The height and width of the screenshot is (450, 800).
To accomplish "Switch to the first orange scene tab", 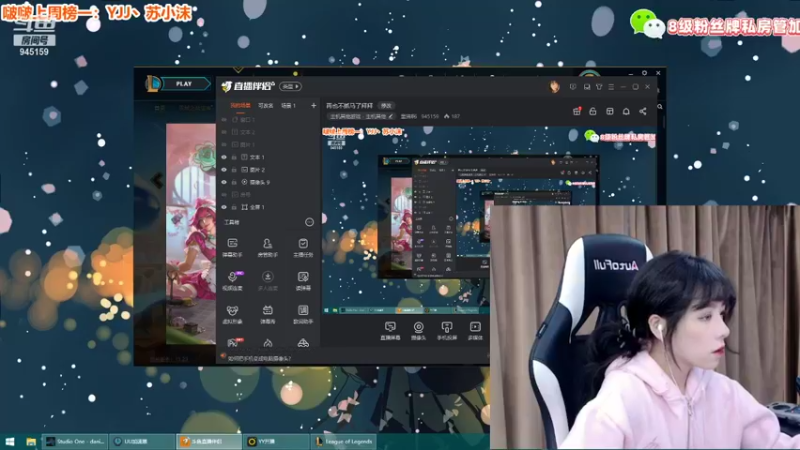I will 240,106.
